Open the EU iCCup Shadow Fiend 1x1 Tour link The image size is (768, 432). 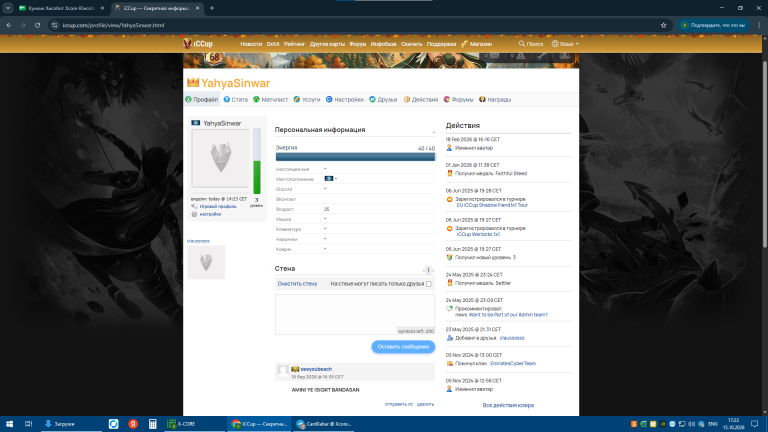(492, 205)
